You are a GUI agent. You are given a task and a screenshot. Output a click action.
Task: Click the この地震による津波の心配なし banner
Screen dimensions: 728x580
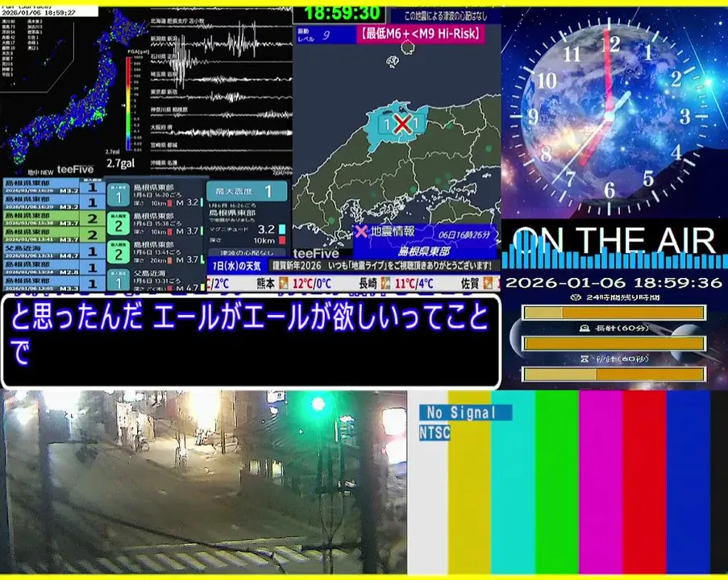pos(445,16)
